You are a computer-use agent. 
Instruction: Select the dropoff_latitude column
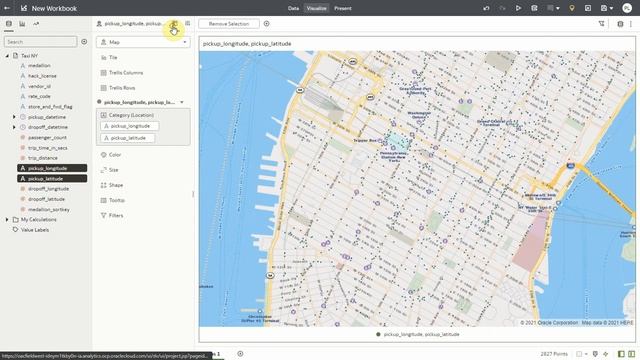46,199
